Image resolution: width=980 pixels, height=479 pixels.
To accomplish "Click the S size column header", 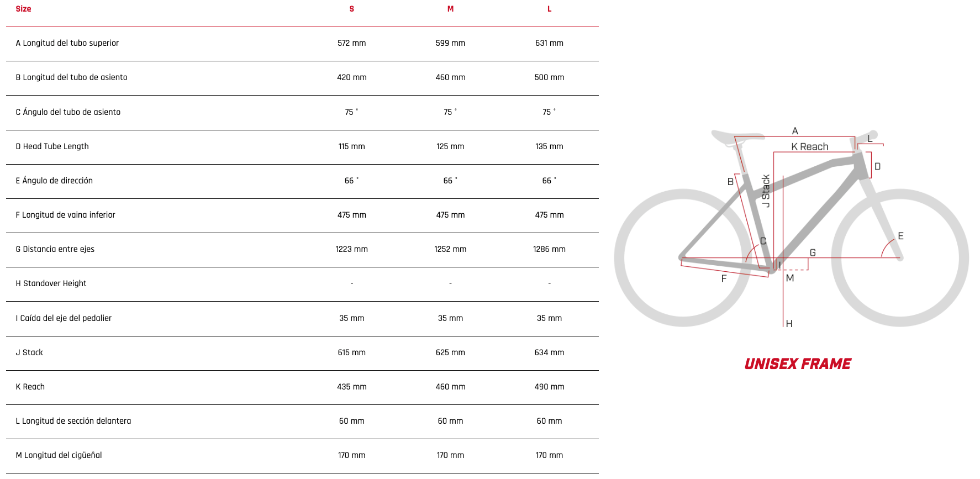I will tap(351, 9).
